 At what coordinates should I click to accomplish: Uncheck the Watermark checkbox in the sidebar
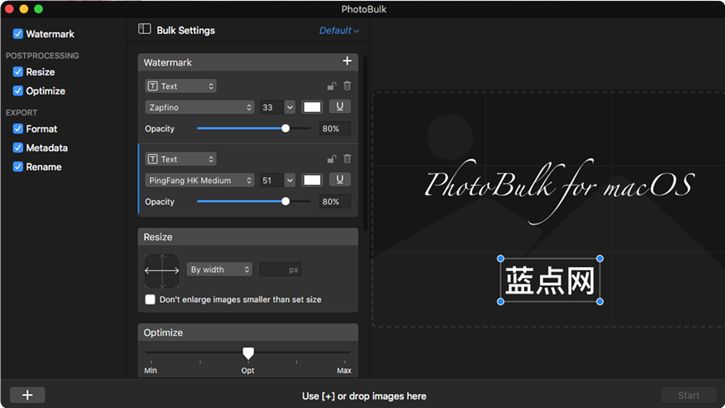(18, 34)
